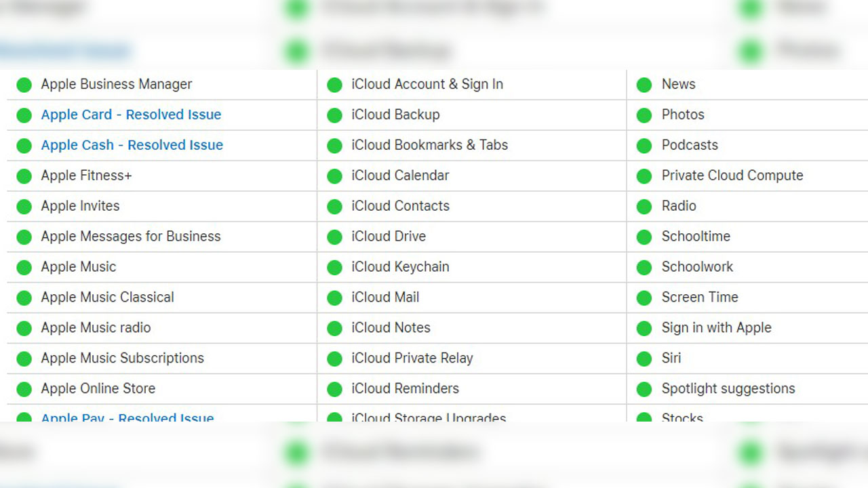Click the Spotlight suggestions service label

[x=728, y=388]
